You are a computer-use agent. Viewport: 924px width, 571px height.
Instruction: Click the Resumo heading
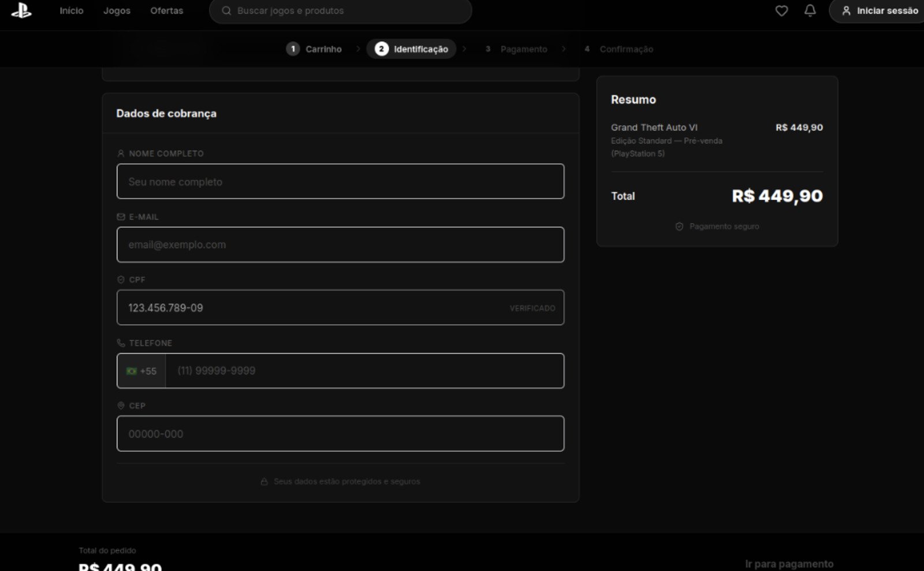coord(634,99)
